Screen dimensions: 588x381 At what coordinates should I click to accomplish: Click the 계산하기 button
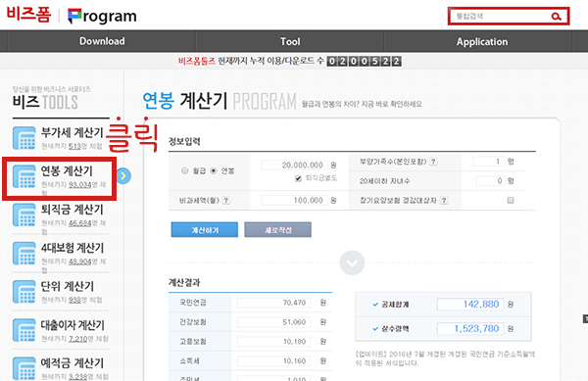(x=205, y=229)
